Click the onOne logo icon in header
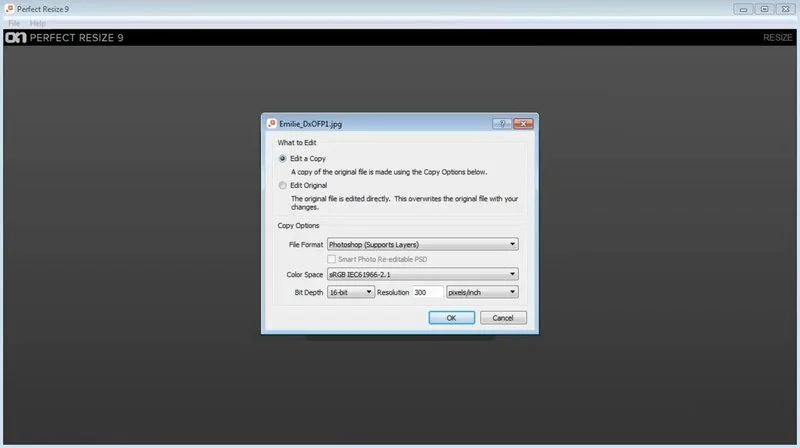The width and height of the screenshot is (800, 448). [15, 38]
